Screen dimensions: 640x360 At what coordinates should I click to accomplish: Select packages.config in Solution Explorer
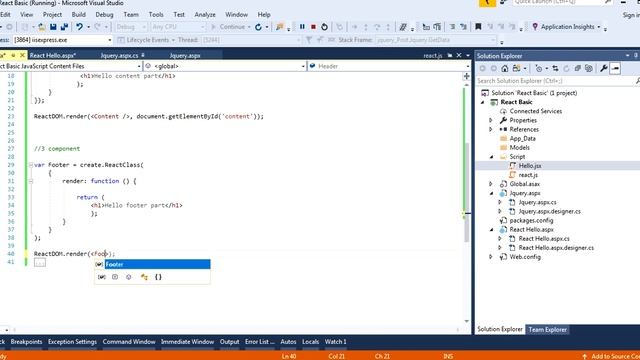coord(531,220)
